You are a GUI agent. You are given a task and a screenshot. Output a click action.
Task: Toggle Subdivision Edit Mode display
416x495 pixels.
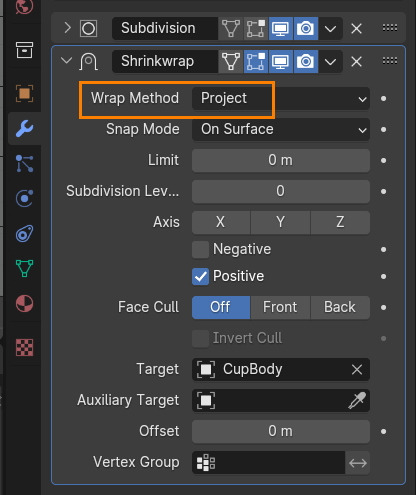(x=256, y=28)
